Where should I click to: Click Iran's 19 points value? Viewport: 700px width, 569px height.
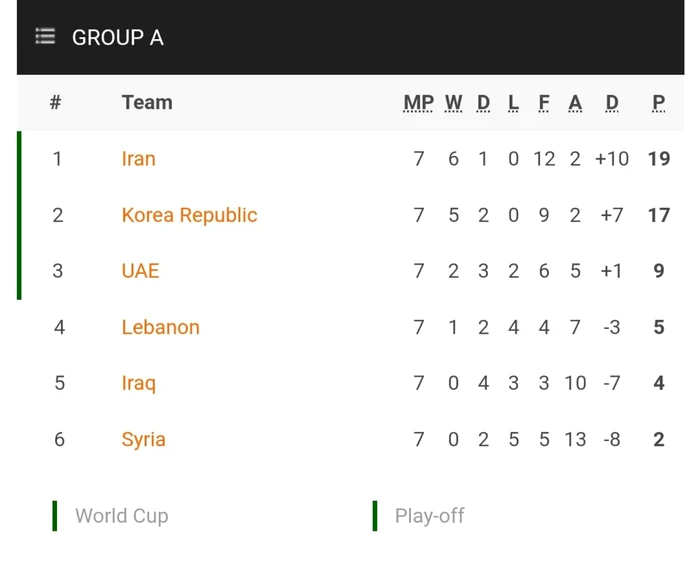point(659,159)
